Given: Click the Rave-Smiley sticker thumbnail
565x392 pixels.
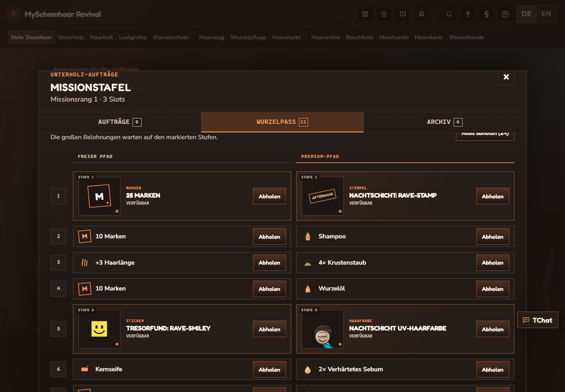Looking at the screenshot, I should tap(99, 329).
